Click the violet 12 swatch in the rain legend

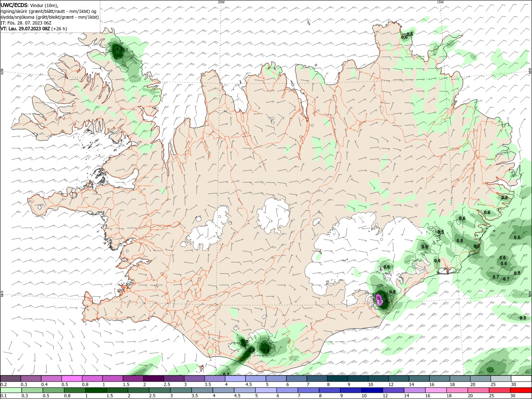pos(393,390)
